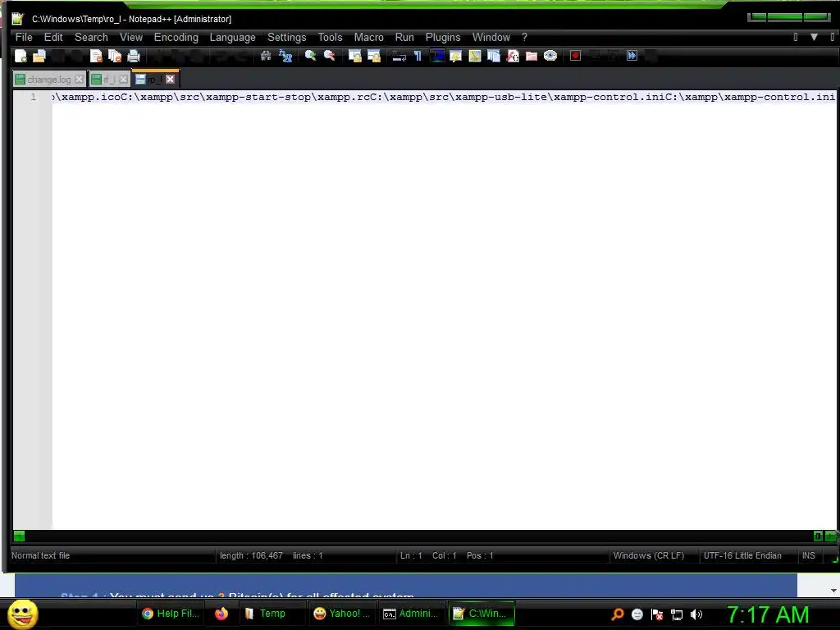Click the horizontal scrollbar left arrow
This screenshot has height=630, width=840.
click(x=20, y=536)
